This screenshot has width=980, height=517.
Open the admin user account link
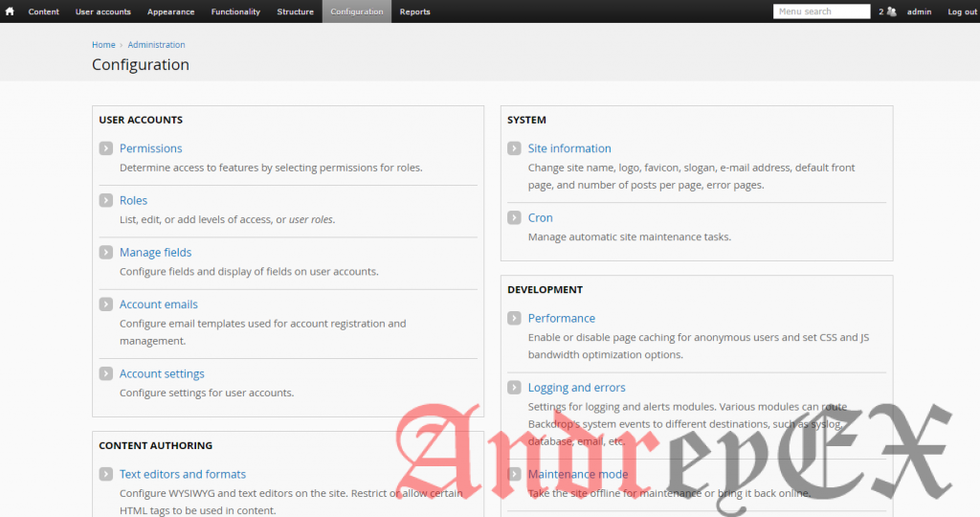pos(919,11)
